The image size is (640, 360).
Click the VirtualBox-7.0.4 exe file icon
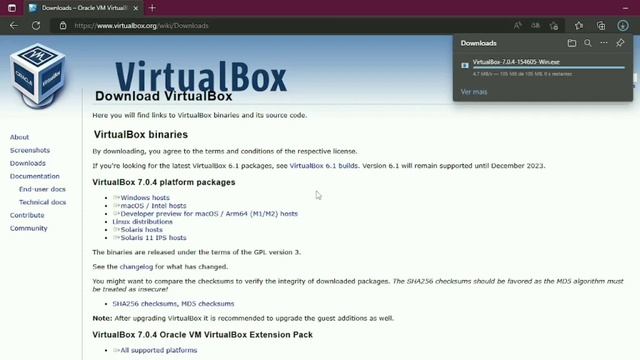point(465,66)
